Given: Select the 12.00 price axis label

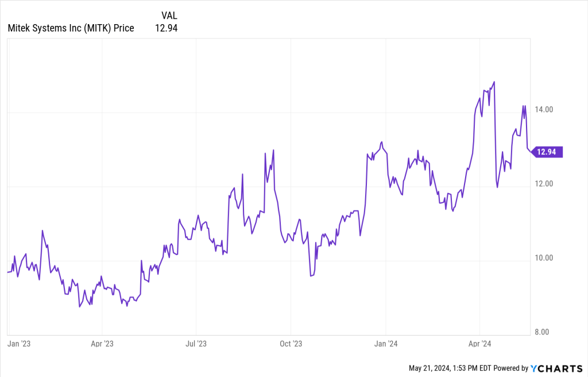Looking at the screenshot, I should click(x=543, y=184).
